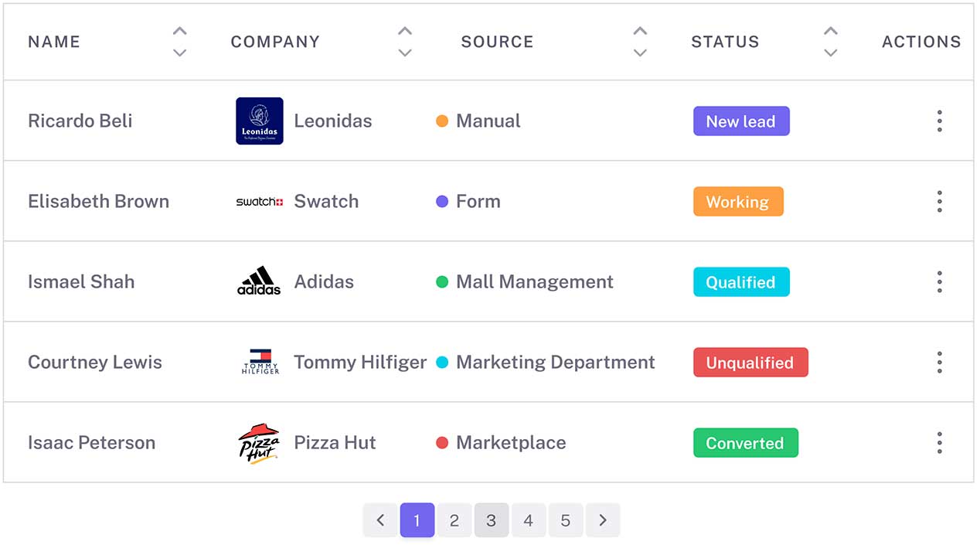Click the Pizza Hut logo
Image resolution: width=980 pixels, height=552 pixels.
[x=259, y=443]
